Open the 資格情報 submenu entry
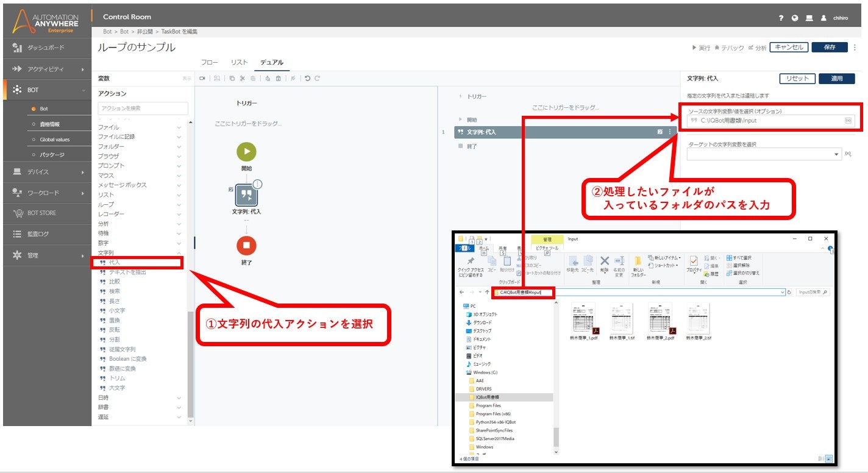The width and height of the screenshot is (868, 473). click(x=49, y=124)
